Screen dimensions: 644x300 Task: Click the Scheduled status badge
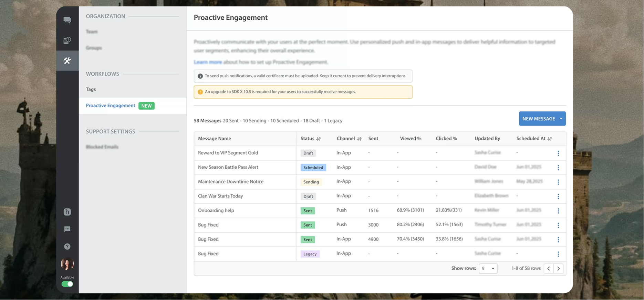313,168
